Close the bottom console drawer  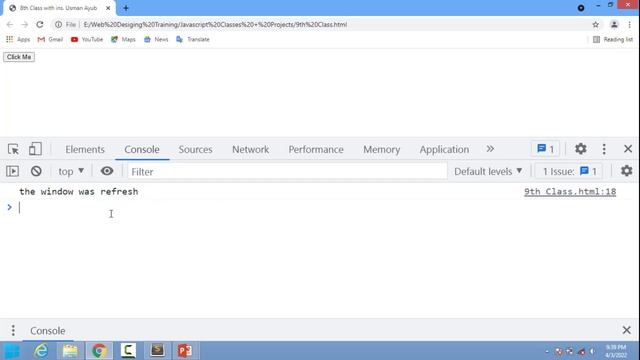627,330
